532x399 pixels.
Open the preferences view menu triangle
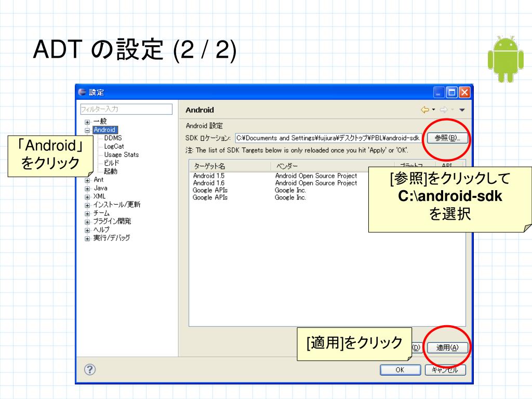pyautogui.click(x=462, y=110)
